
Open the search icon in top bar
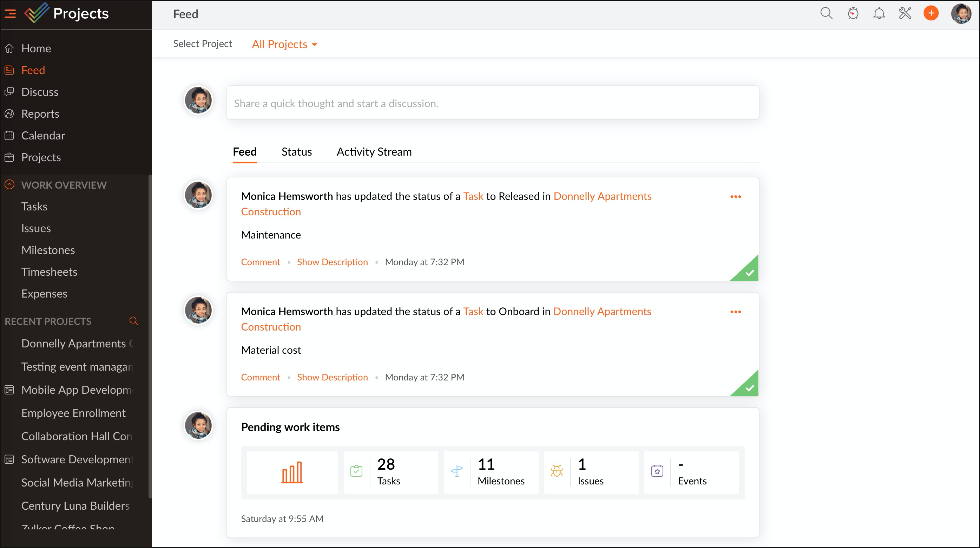click(826, 14)
